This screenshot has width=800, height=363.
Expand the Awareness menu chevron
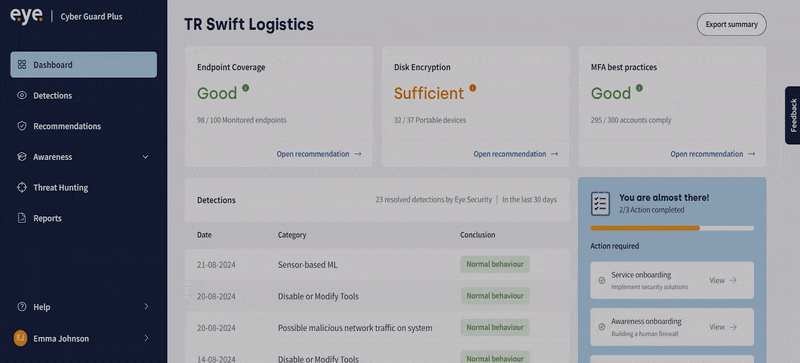(145, 157)
